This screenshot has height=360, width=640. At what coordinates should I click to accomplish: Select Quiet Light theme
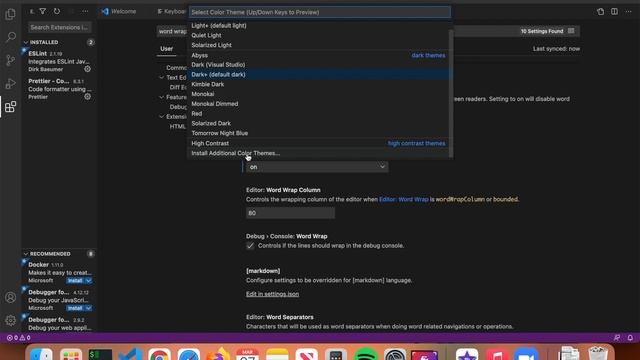tap(318, 35)
